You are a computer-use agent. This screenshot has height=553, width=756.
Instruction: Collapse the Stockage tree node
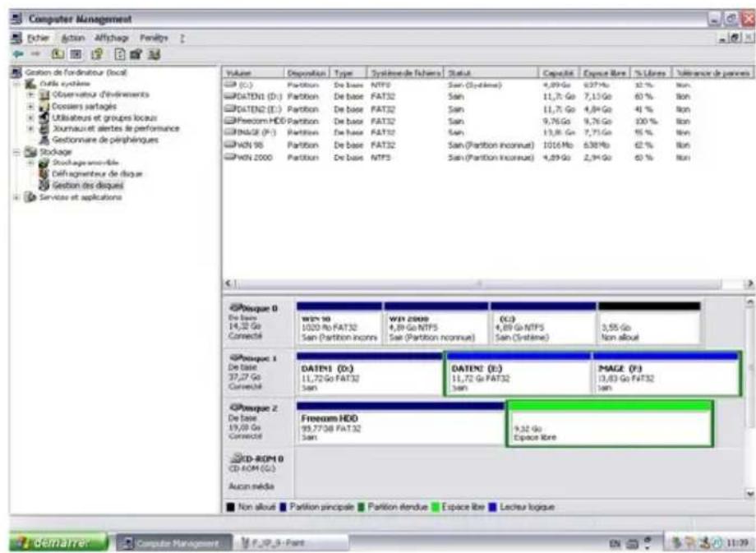point(16,150)
